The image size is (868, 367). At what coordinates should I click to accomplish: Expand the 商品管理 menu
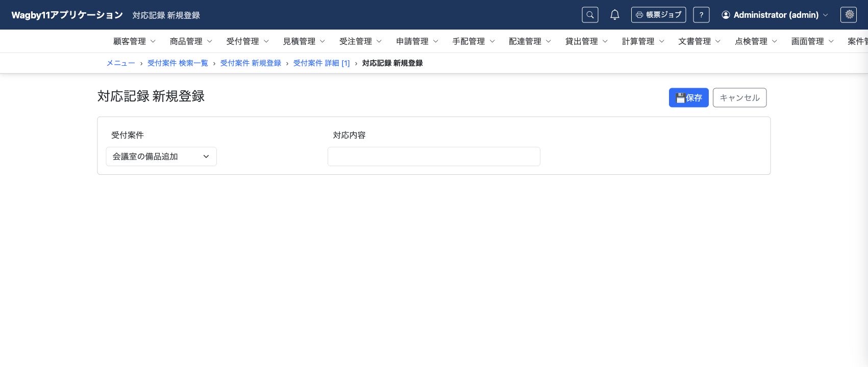point(191,41)
